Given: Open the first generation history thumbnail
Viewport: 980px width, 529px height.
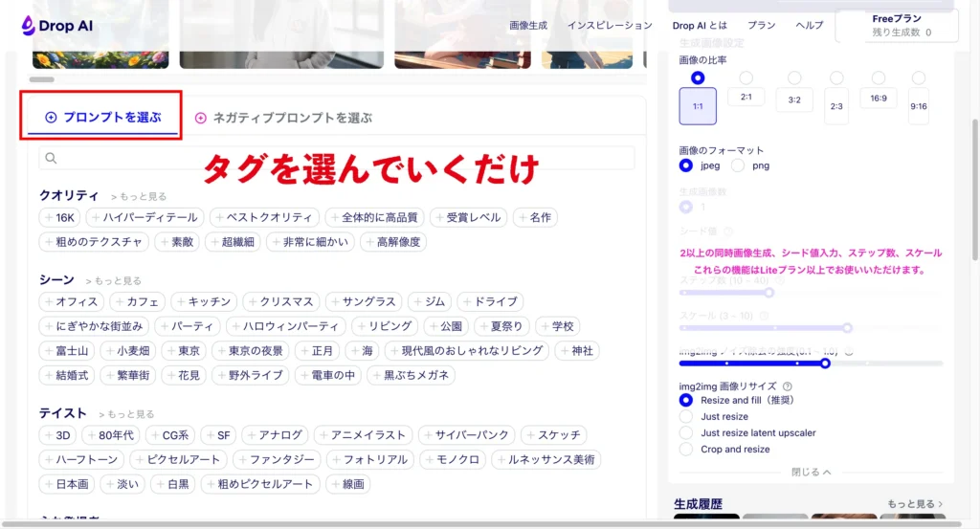Looking at the screenshot, I should 706,516.
